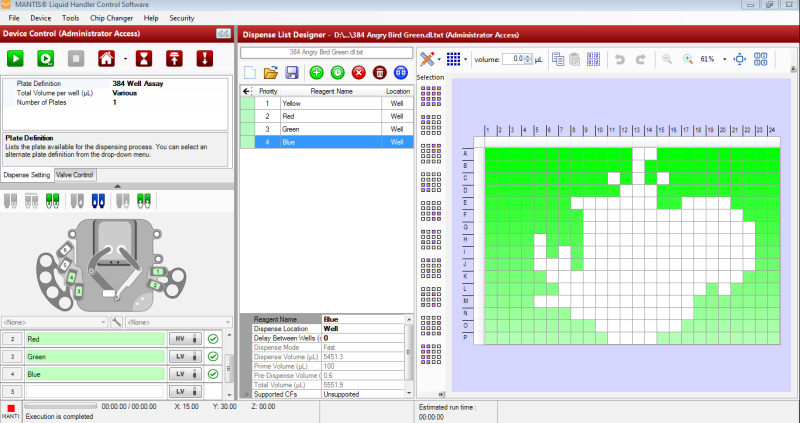Create a new dispense list with the blank page icon
This screenshot has height=423, width=800.
point(250,73)
